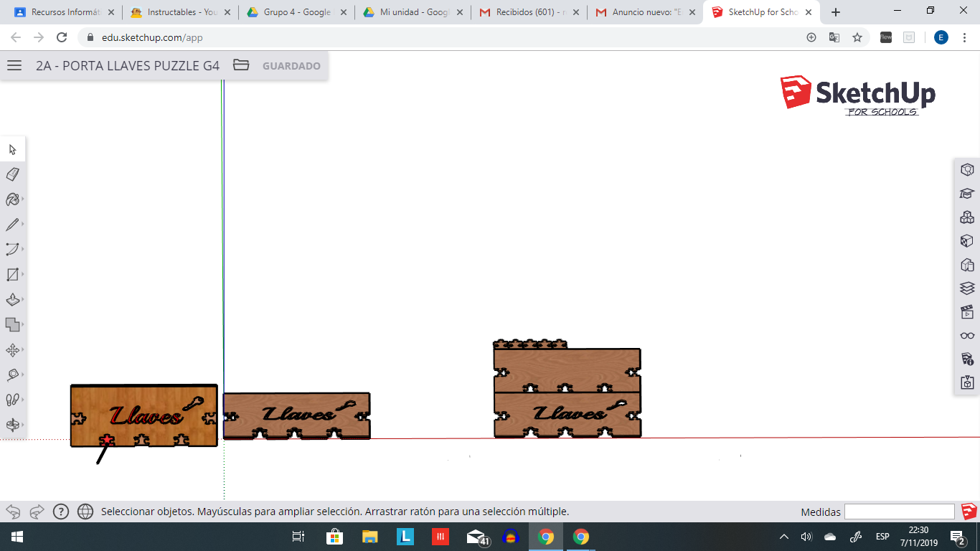Screen dimensions: 980x551
Task: Click the Redo arrow in status bar
Action: point(37,512)
